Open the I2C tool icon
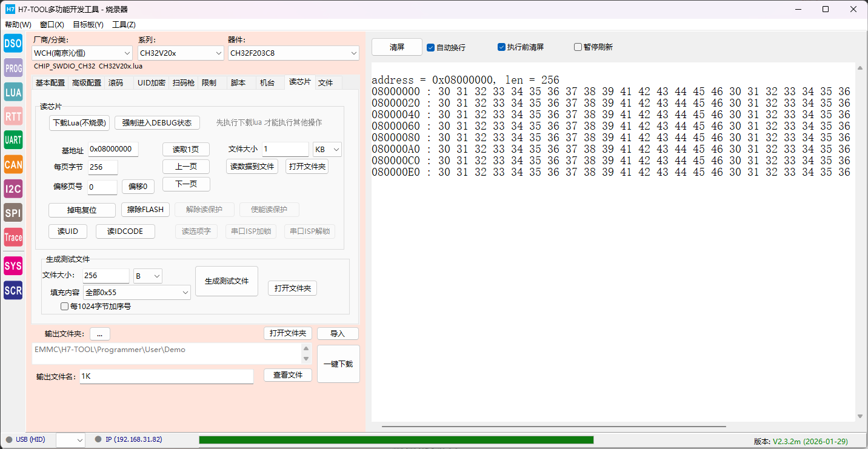868x449 pixels. (x=13, y=188)
